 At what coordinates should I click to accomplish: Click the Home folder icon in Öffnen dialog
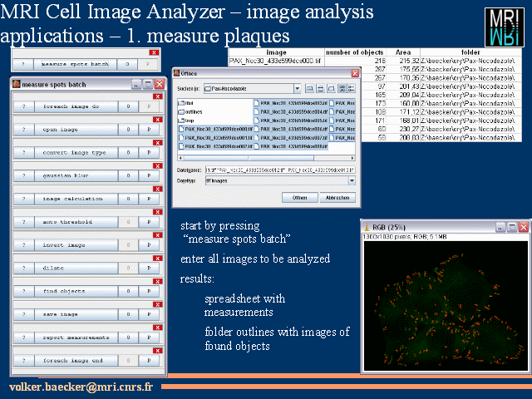[320, 89]
